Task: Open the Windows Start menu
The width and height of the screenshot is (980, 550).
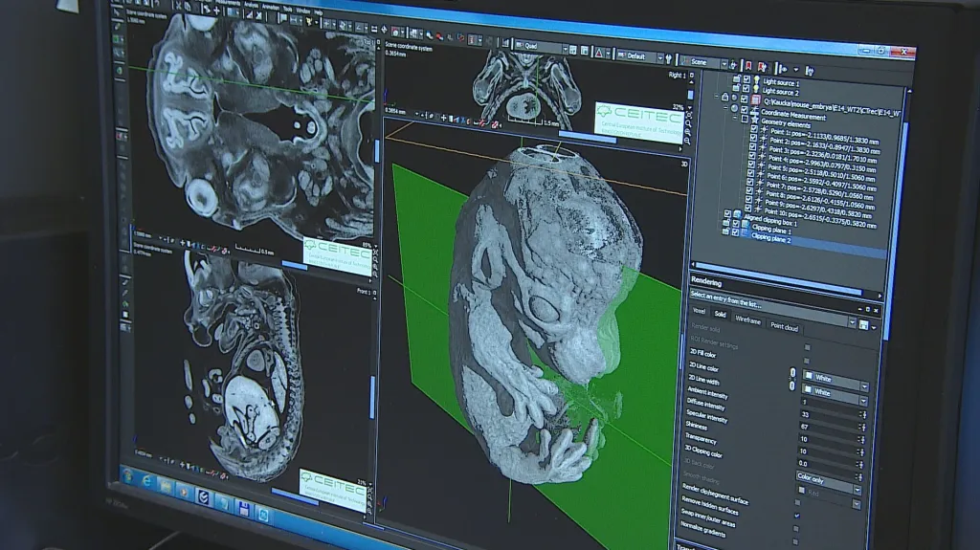Action: pos(128,476)
